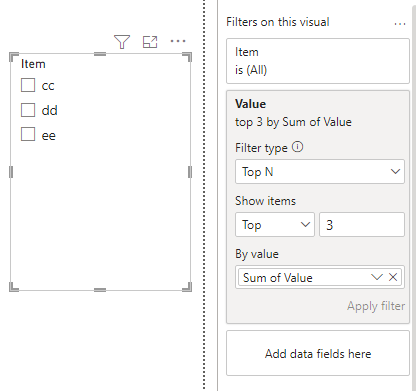Open Filters on this visual more options

[x=400, y=24]
